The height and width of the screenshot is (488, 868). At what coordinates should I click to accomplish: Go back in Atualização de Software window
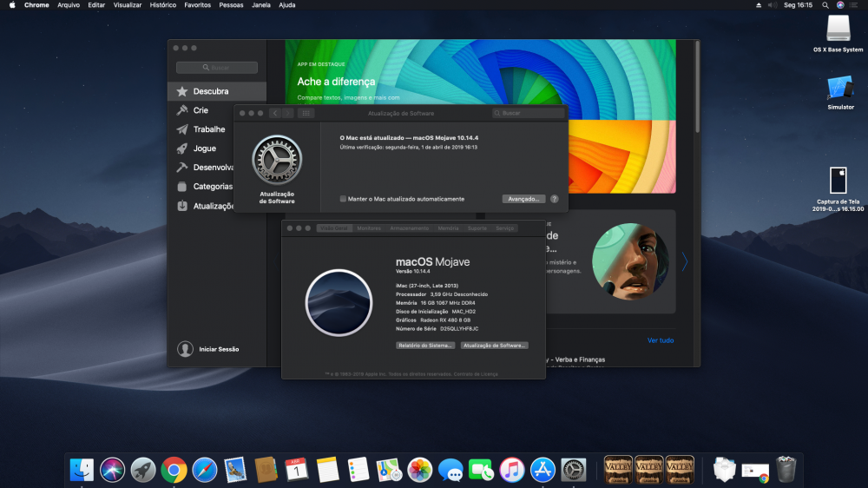(x=275, y=113)
